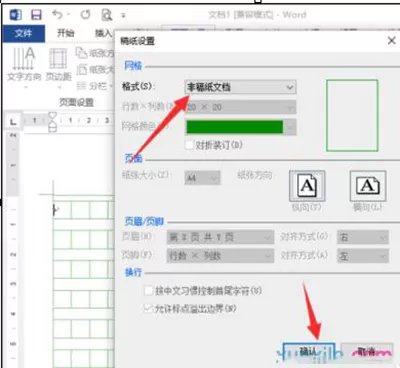The width and height of the screenshot is (400, 368).
Task: Click the indent marker on horizontal ruler
Action: tap(53, 121)
